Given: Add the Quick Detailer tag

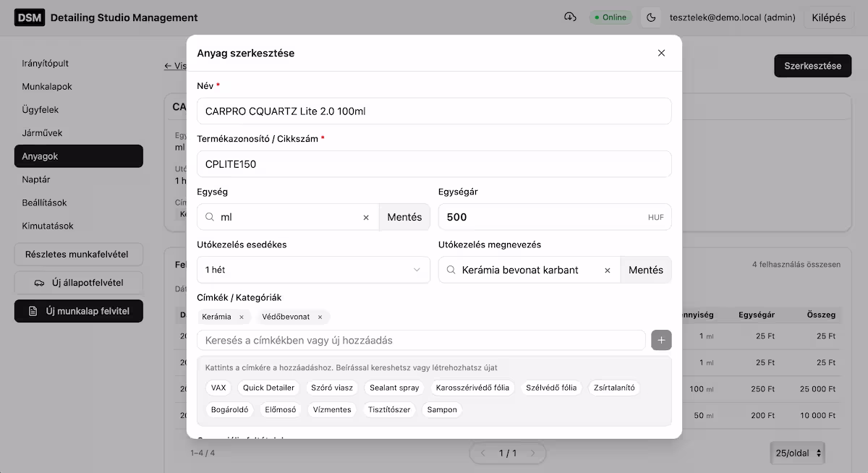Looking at the screenshot, I should click(268, 388).
